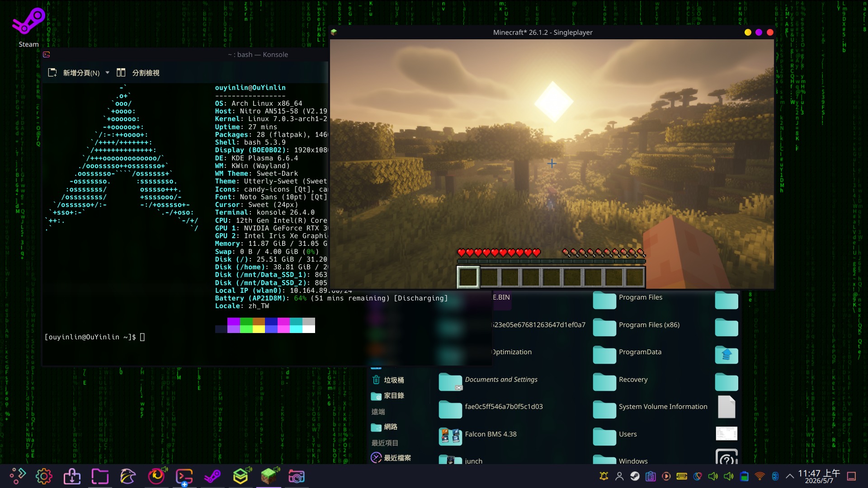The image size is (868, 488).
Task: Select the Recovery folder
Action: pos(620,381)
